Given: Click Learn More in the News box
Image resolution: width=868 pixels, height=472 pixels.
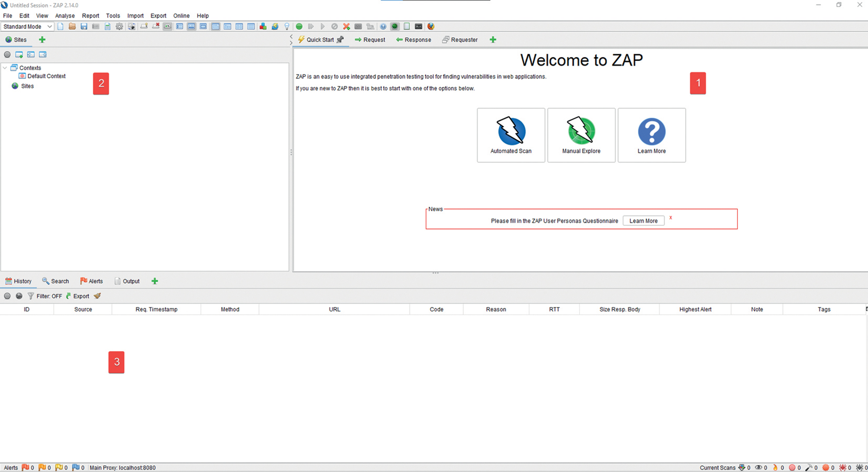Looking at the screenshot, I should click(x=643, y=221).
